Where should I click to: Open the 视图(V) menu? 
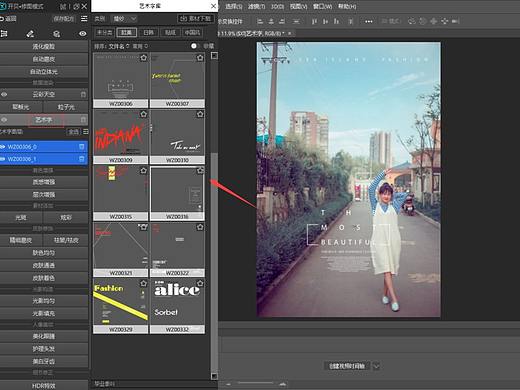coord(298,6)
